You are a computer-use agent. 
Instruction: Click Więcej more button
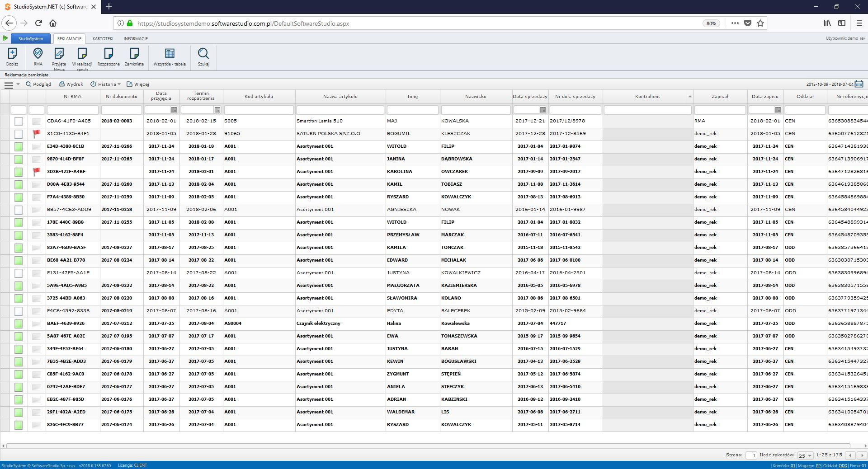(138, 84)
